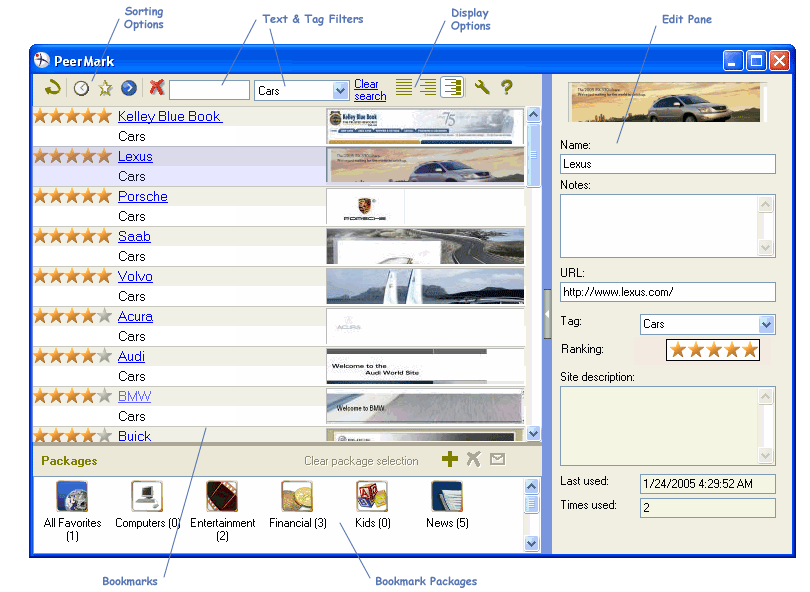Open the Cars tag filter dropdown in toolbar

click(x=340, y=90)
